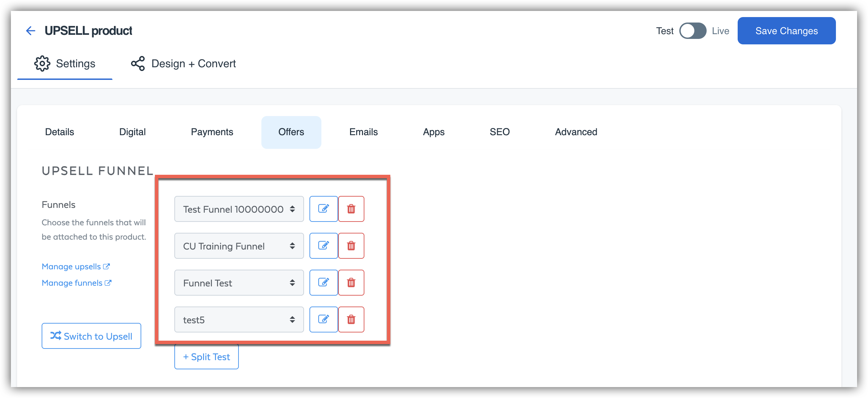
Task: Delete the Test Funnel 10000000 entry
Action: point(351,209)
